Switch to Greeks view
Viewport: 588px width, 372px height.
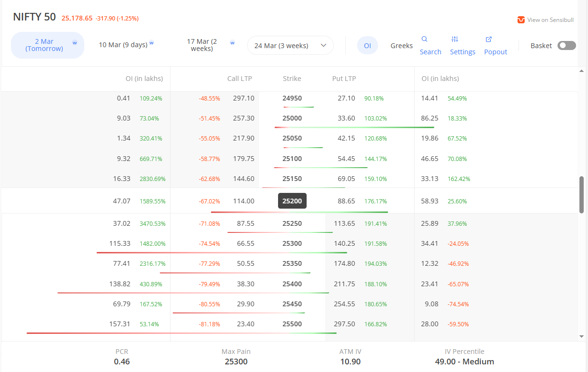(401, 46)
